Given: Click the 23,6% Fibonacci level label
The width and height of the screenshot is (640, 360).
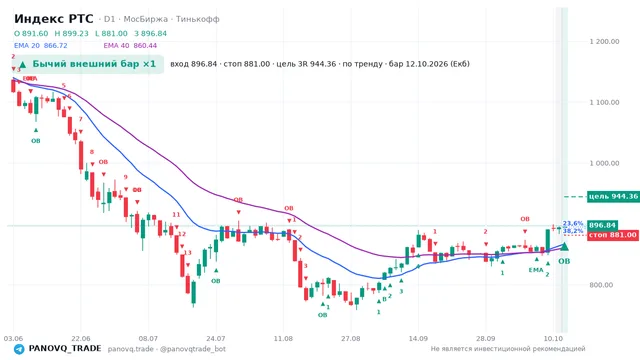Looking at the screenshot, I should [573, 223].
